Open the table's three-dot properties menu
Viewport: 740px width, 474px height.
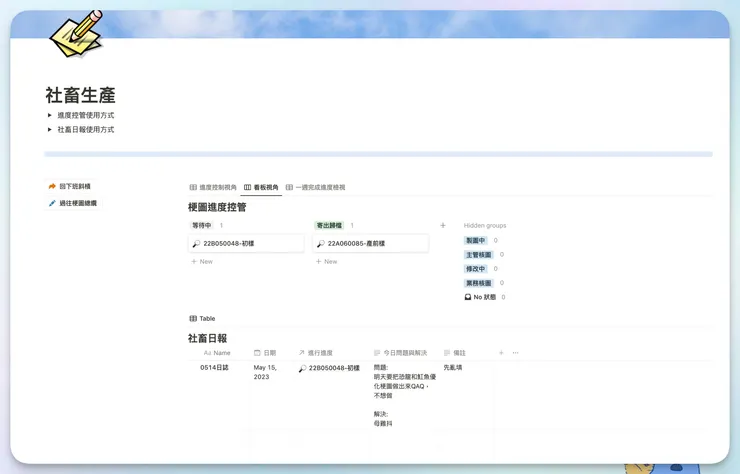click(515, 353)
